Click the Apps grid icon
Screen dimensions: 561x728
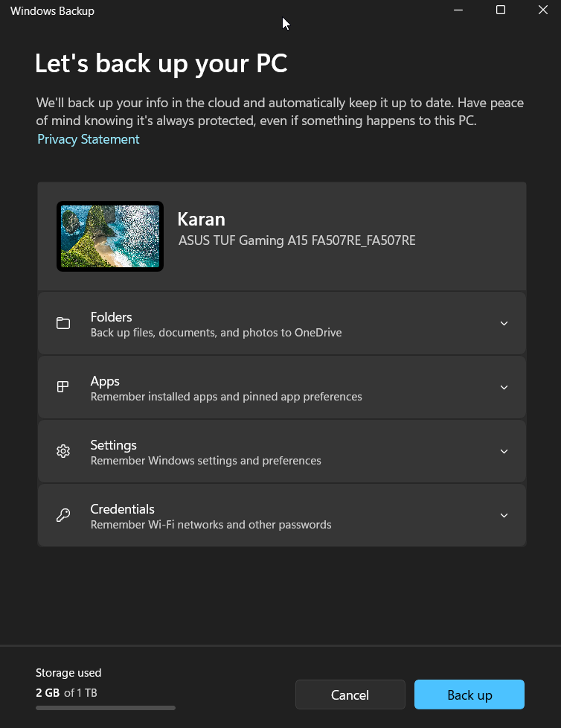click(x=63, y=387)
